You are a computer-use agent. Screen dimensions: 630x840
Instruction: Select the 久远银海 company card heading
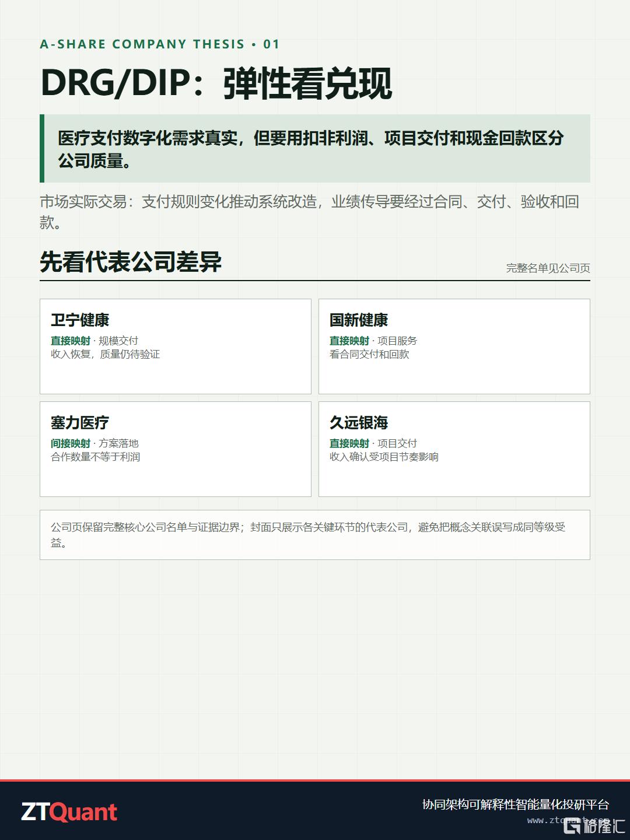[359, 423]
